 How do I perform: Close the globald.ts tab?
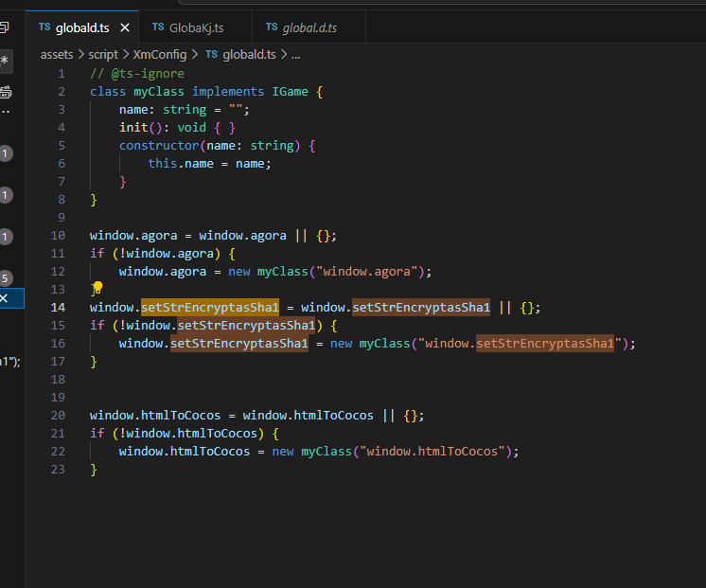(125, 28)
